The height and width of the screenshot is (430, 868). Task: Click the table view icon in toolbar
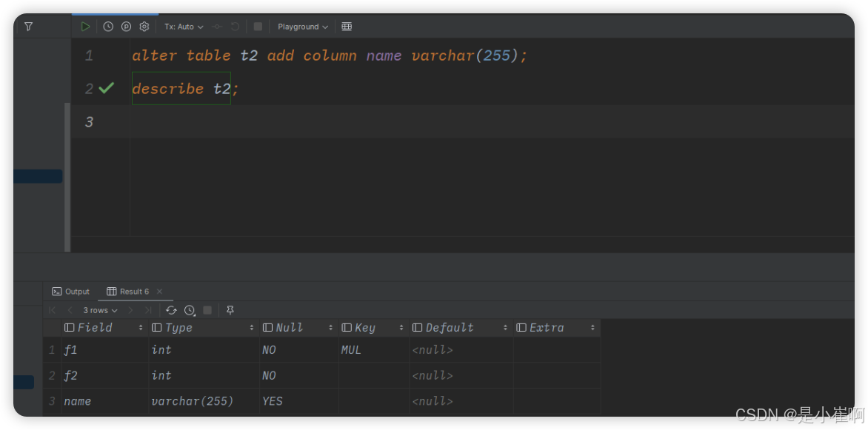tap(347, 27)
